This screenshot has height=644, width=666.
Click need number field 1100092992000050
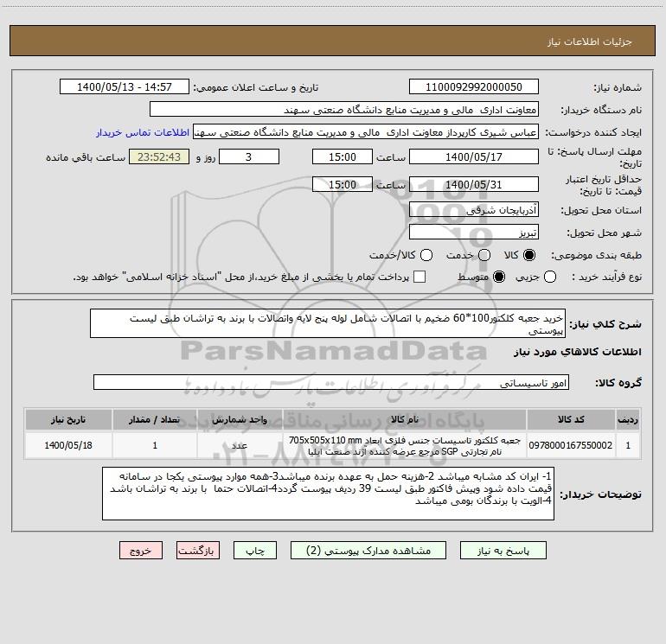click(x=474, y=87)
